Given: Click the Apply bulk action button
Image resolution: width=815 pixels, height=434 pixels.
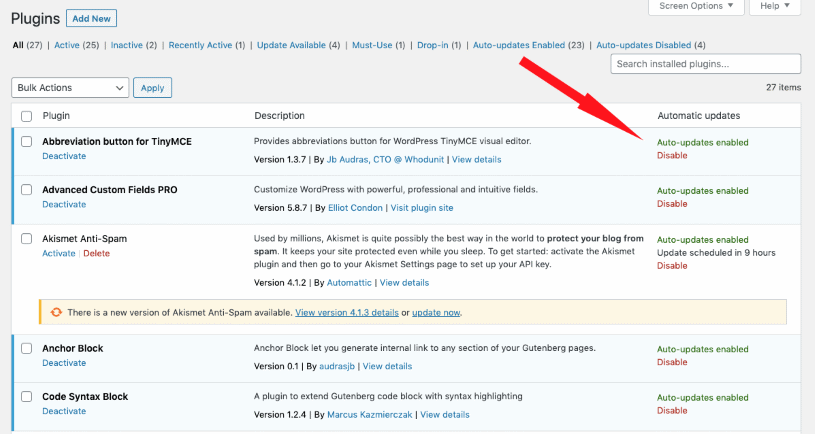Looking at the screenshot, I should click(152, 88).
